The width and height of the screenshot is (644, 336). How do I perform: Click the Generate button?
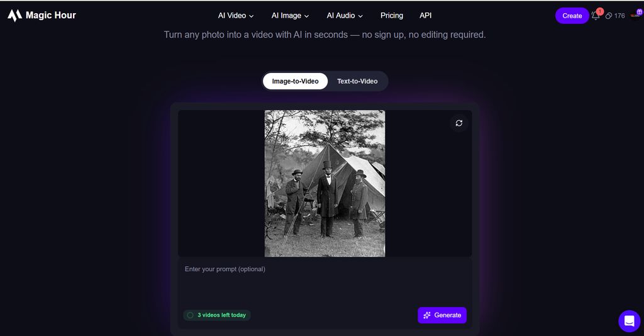click(442, 315)
